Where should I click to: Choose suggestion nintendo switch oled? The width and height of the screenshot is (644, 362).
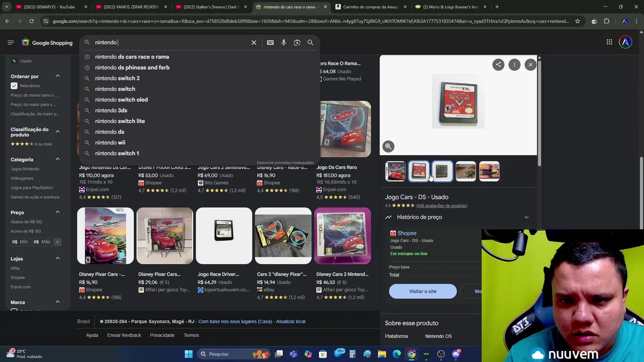tap(121, 100)
